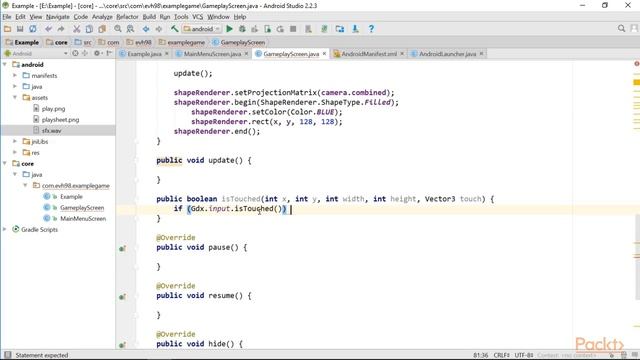The height and width of the screenshot is (360, 640).
Task: Click the Replace toolbar icon
Action: coord(130,29)
